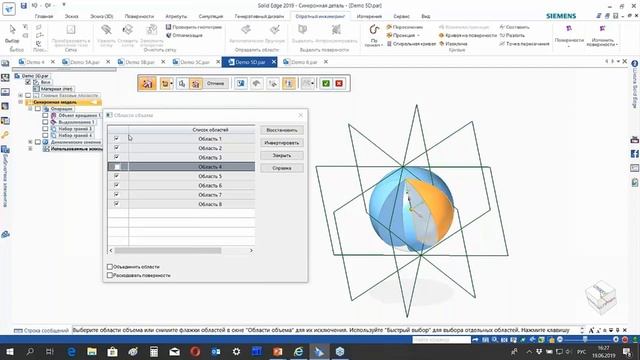The image size is (640, 360).
Task: Enable Расходовать поверхности checkbox
Action: 110,276
